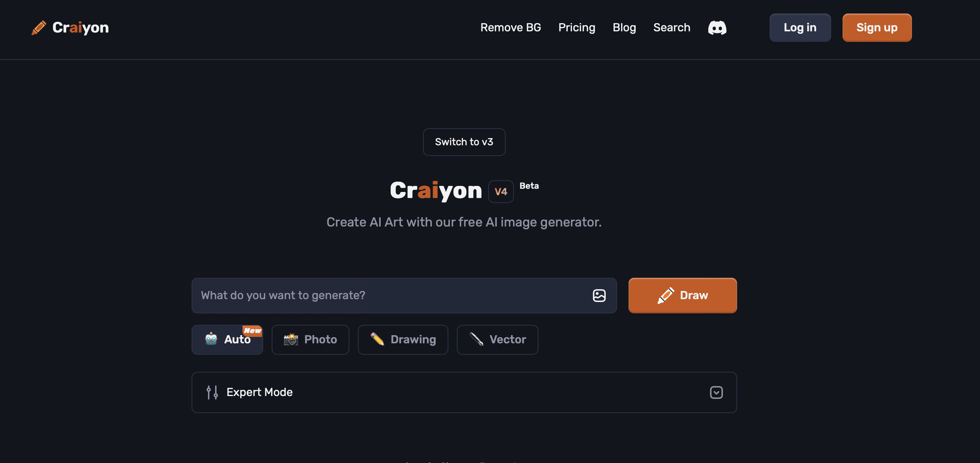Open the Discord community icon
Screen dimensions: 980x463
tap(717, 28)
